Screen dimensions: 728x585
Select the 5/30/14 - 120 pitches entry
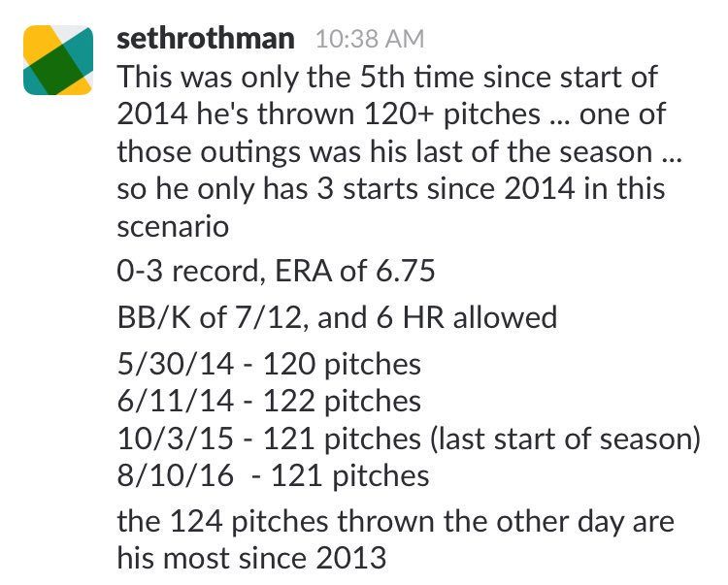pyautogui.click(x=269, y=365)
